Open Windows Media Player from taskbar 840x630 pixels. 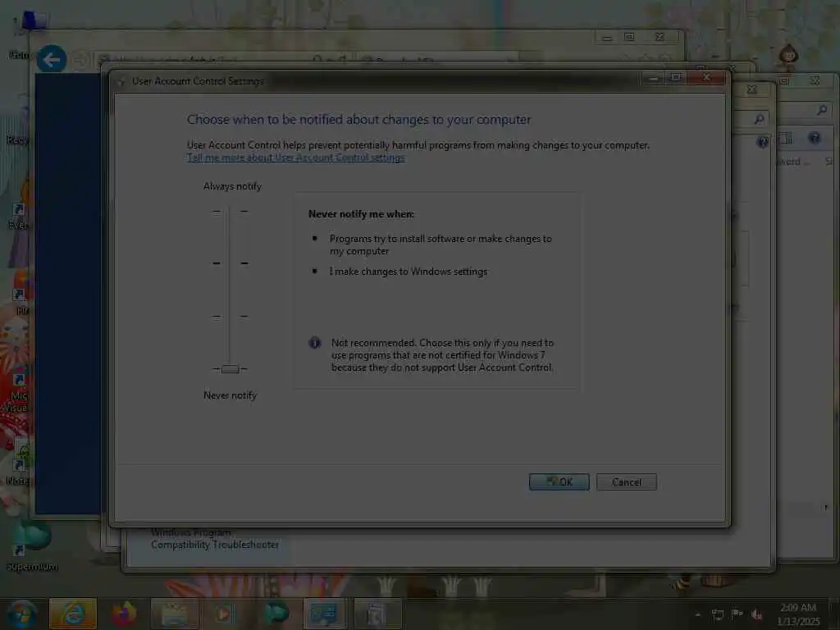pyautogui.click(x=224, y=614)
